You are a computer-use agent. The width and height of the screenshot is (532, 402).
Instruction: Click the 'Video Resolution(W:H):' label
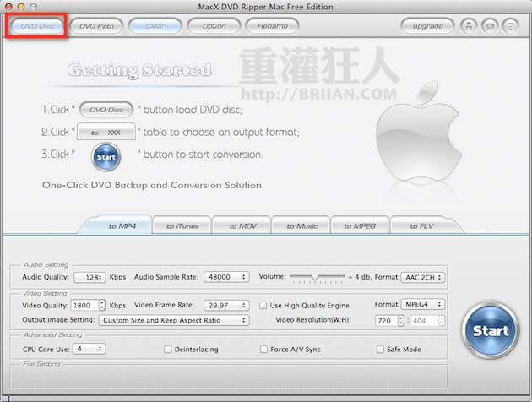312,320
